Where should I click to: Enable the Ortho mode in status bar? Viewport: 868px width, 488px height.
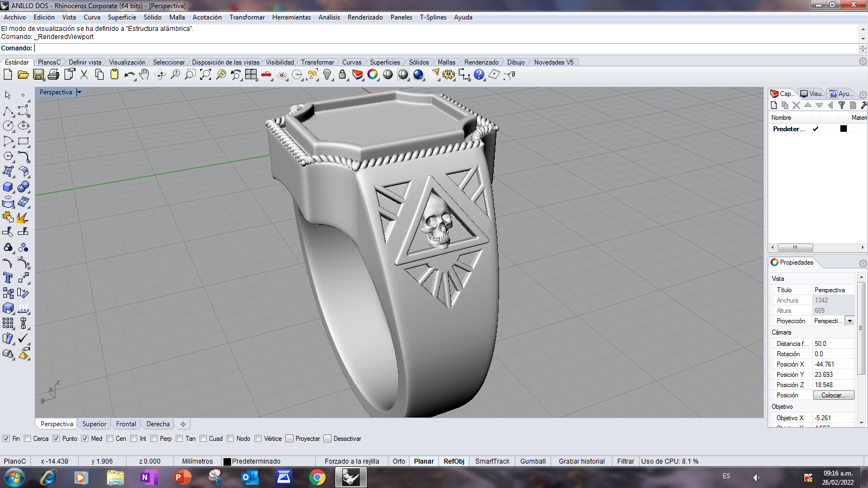click(399, 461)
